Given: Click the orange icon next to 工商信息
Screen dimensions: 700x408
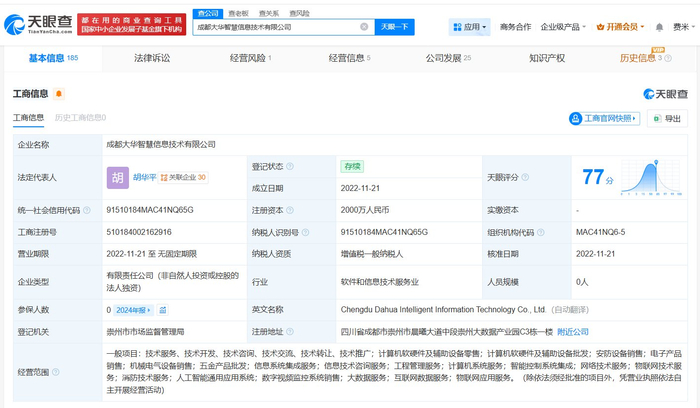Looking at the screenshot, I should (59, 94).
